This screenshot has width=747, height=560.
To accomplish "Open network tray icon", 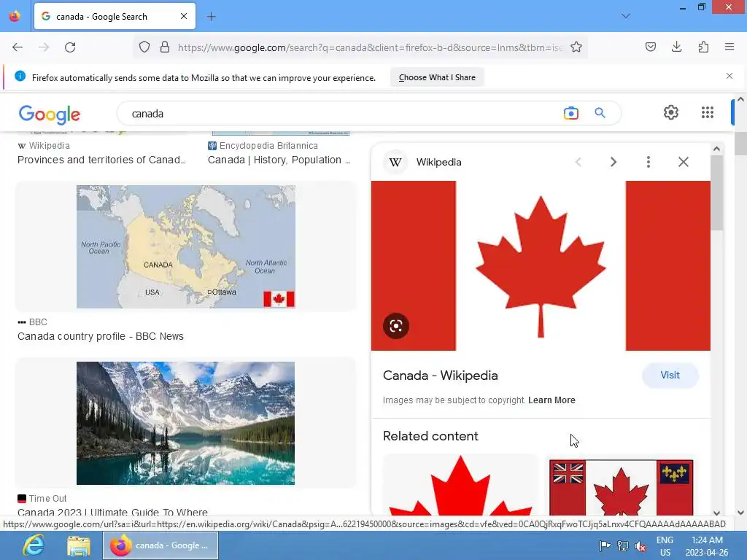I will [x=622, y=545].
